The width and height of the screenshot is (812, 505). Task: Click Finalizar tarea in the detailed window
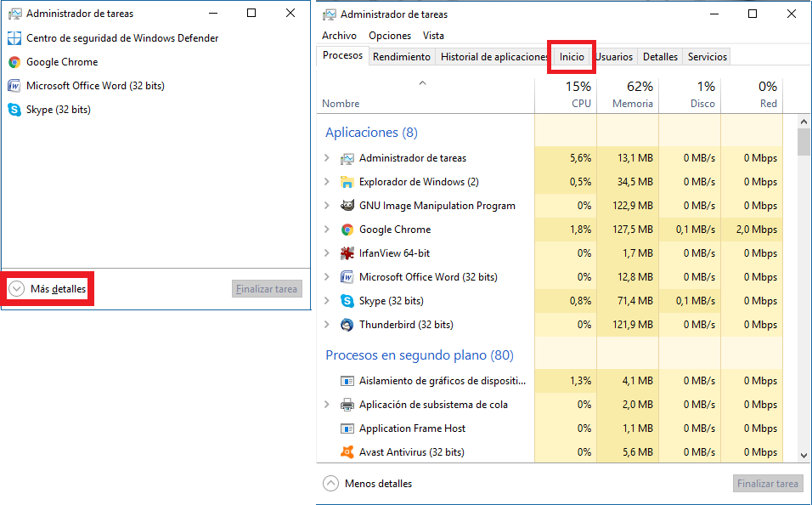pyautogui.click(x=768, y=483)
